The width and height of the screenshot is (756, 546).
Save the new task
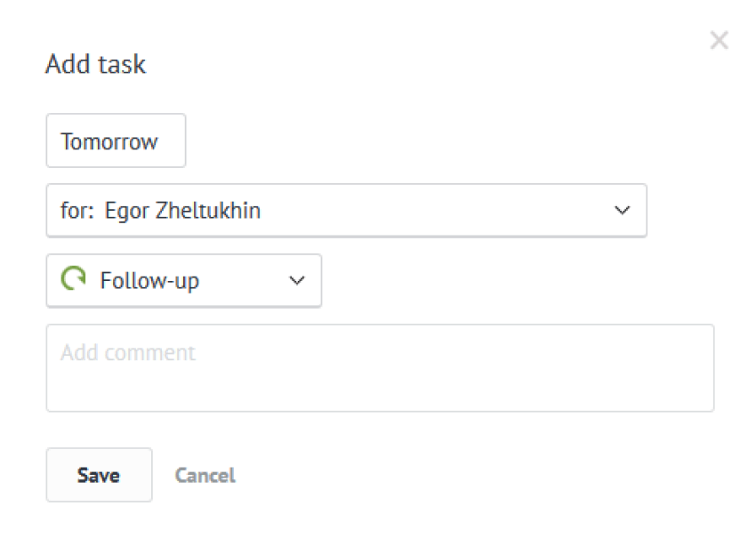99,475
